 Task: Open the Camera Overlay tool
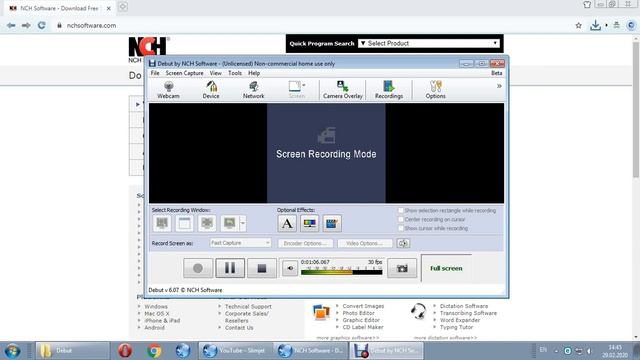(342, 89)
